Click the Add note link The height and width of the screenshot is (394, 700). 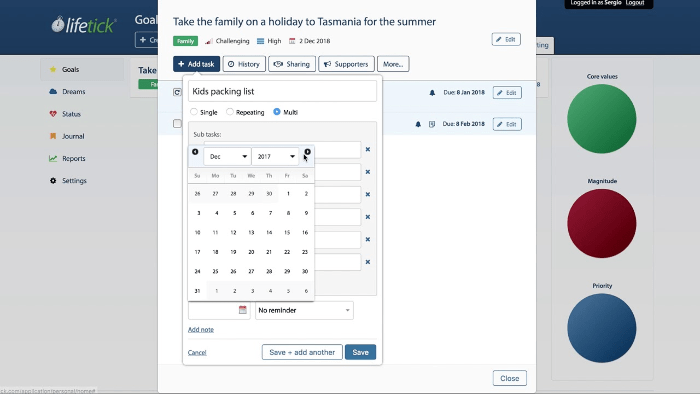[201, 329]
